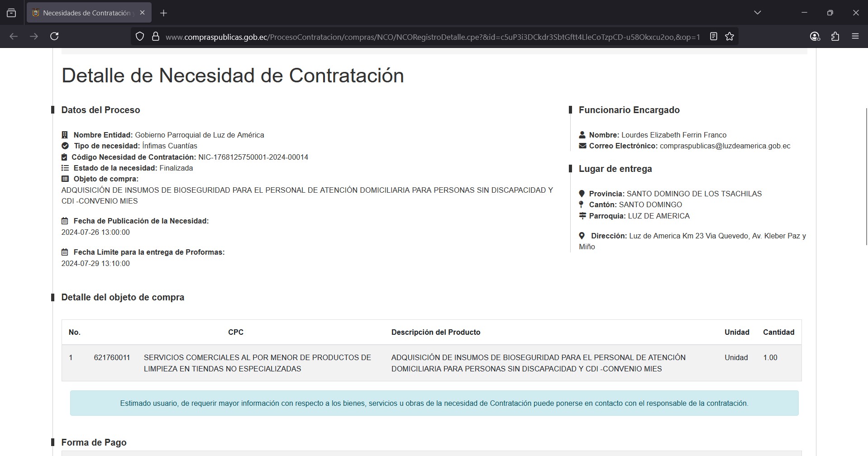
Task: Click the signpost icon beside Parroquia
Action: click(x=582, y=216)
